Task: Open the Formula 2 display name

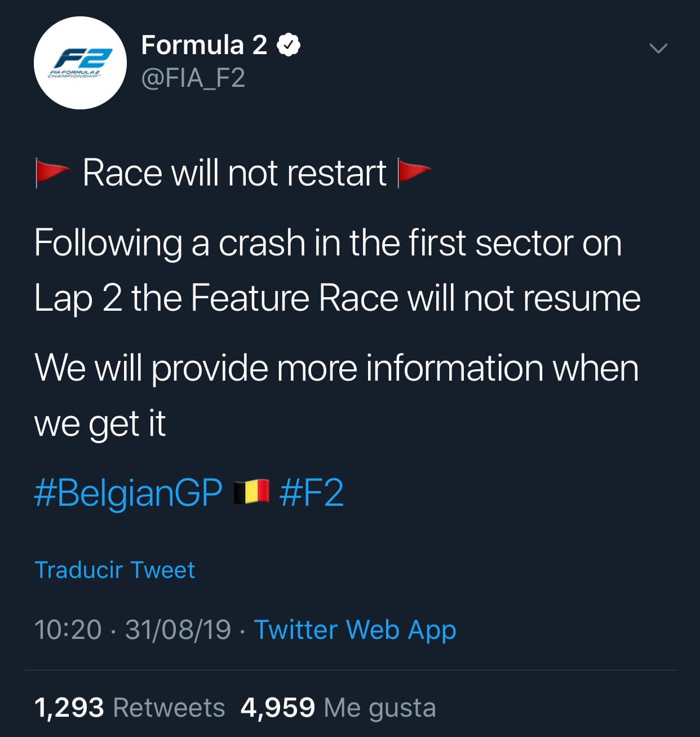Action: click(x=203, y=45)
